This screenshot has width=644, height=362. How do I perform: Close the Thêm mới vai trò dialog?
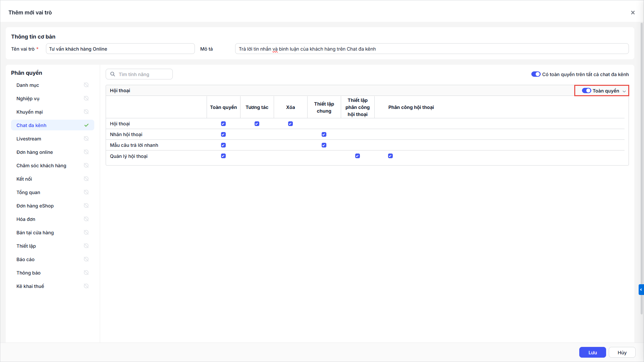(x=633, y=13)
